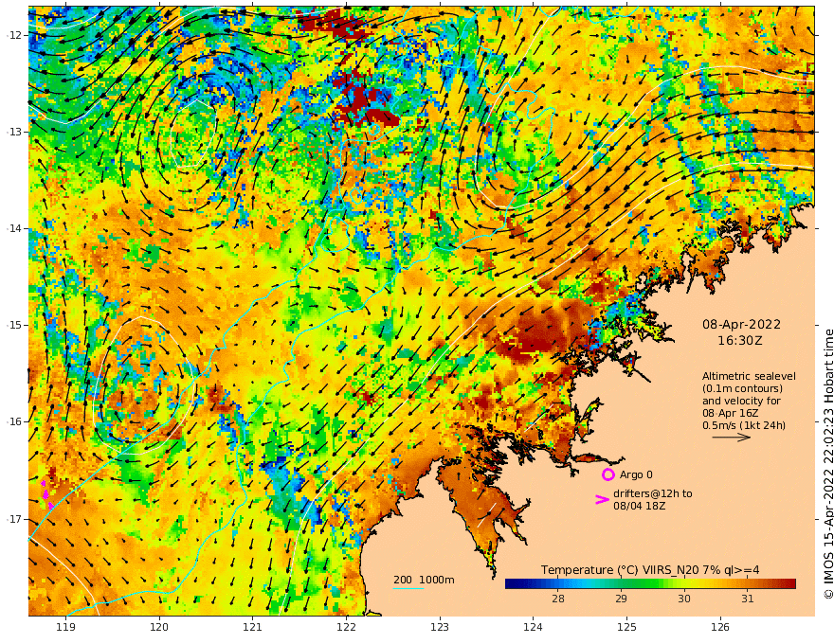Click latitude axis label -13
The width and height of the screenshot is (834, 644).
point(14,132)
